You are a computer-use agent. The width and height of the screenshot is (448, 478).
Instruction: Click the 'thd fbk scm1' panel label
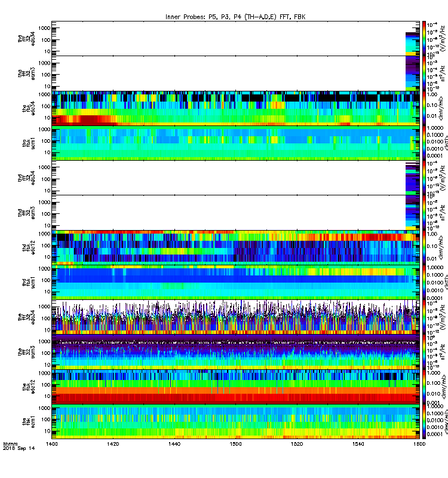29,282
